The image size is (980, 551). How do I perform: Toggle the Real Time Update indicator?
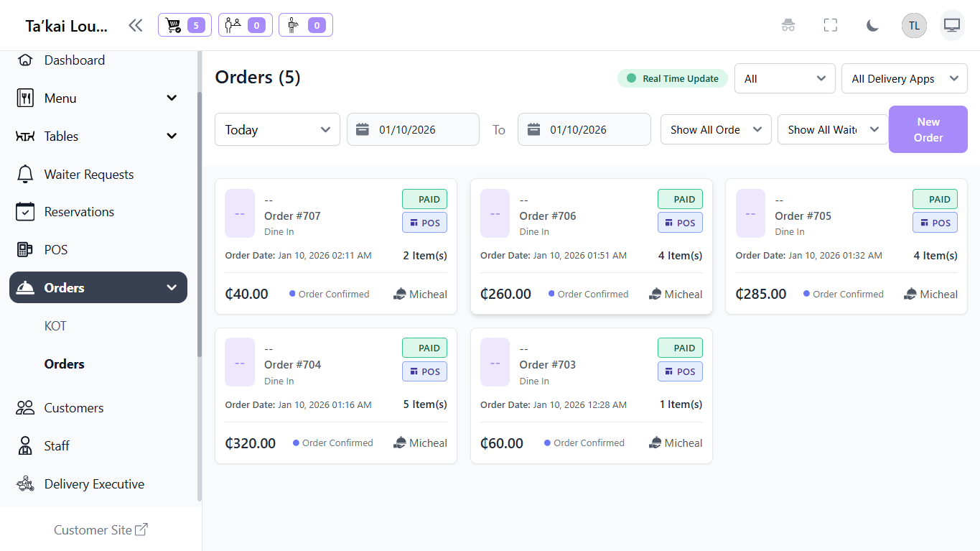click(672, 78)
